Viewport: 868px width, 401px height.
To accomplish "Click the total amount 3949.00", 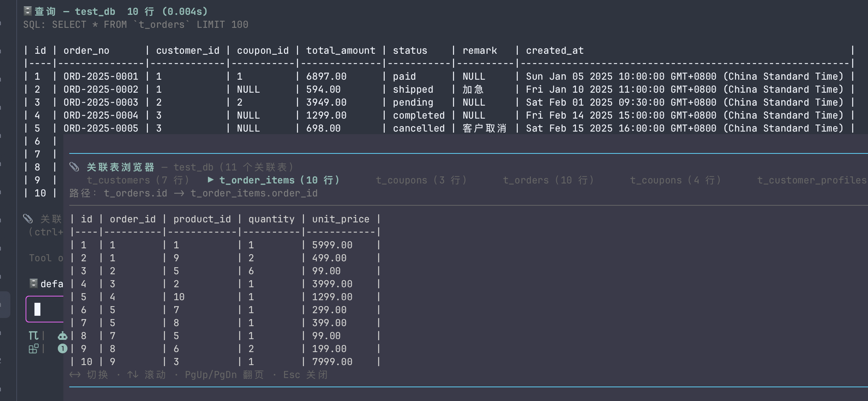I will pos(326,102).
